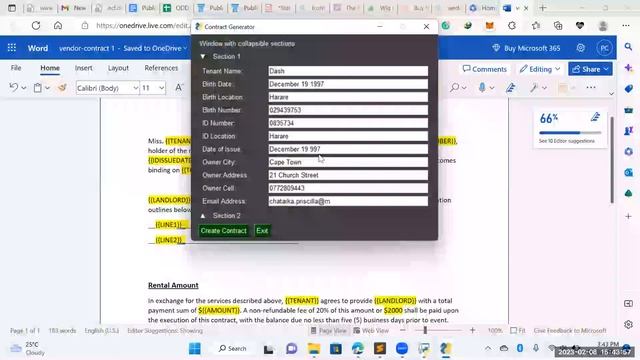This screenshot has width=640, height=360.
Task: Click See Editor suggestions link
Action: click(566, 141)
